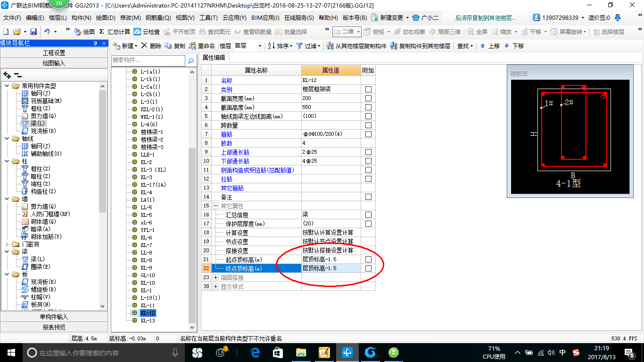Click 删除 delete component button
The image size is (644, 362).
click(151, 46)
